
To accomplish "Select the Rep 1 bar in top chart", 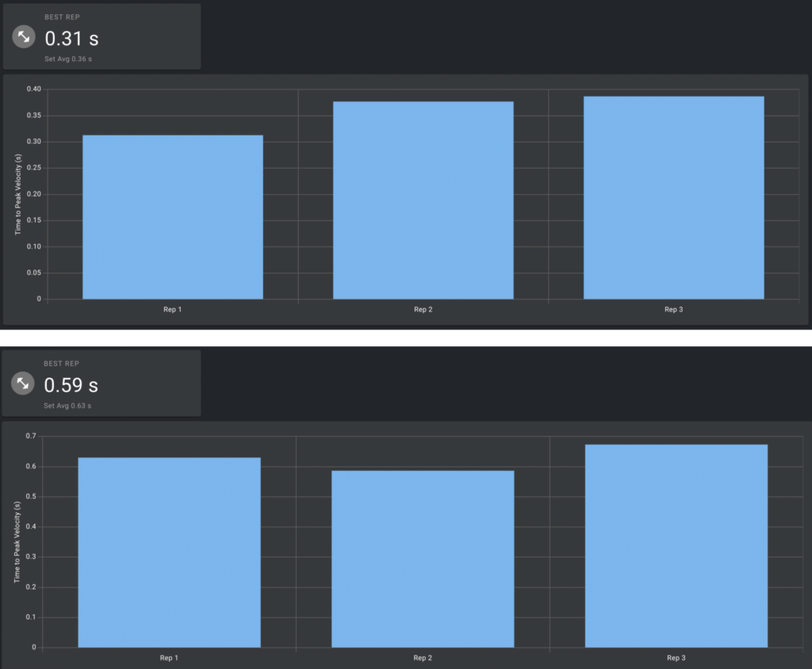I will (x=173, y=217).
